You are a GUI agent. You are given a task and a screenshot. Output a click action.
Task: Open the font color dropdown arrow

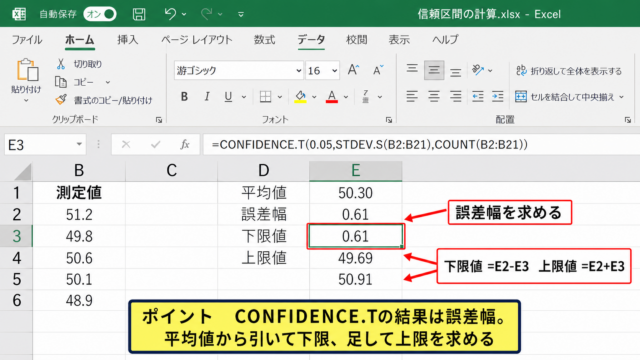(x=346, y=97)
